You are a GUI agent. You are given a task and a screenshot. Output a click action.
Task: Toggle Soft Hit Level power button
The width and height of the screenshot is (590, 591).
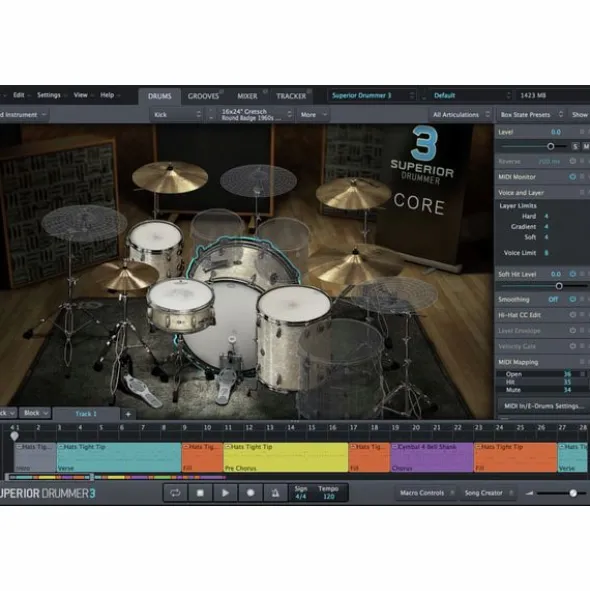pos(573,274)
